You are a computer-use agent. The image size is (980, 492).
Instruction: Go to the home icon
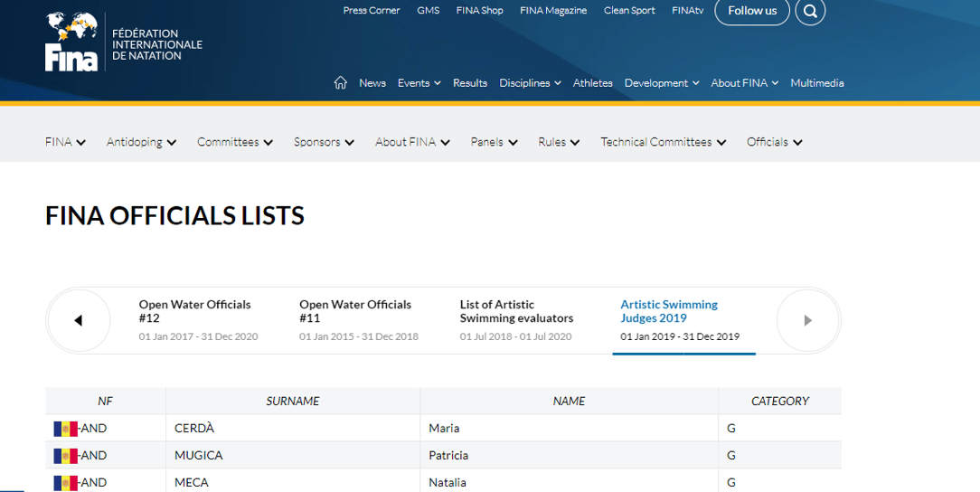(x=340, y=82)
